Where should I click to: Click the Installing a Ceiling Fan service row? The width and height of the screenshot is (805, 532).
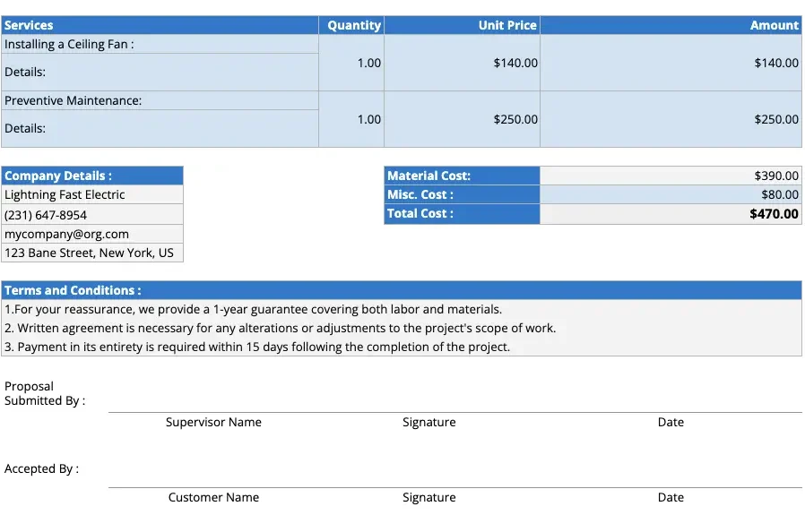coord(72,44)
